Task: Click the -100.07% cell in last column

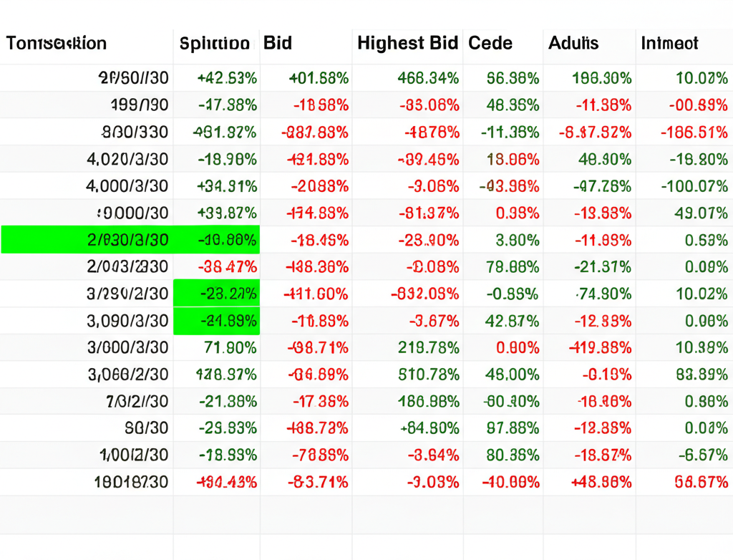Action: [x=694, y=186]
